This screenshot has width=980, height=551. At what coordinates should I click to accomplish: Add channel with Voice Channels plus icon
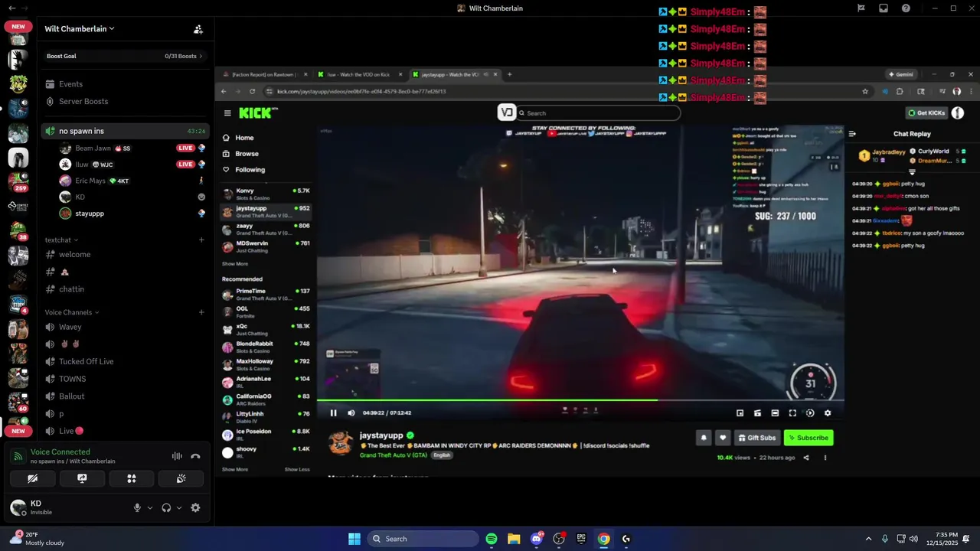tap(201, 312)
